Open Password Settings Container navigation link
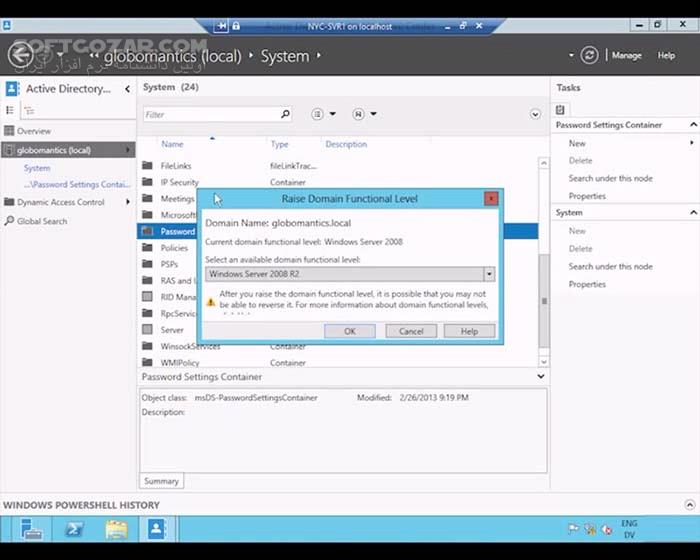The image size is (700, 560). (x=77, y=184)
